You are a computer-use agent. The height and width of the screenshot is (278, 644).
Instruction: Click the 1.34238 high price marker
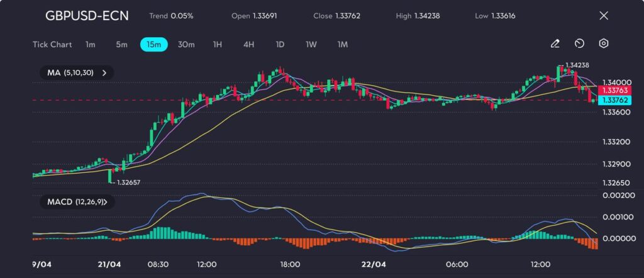pos(577,65)
